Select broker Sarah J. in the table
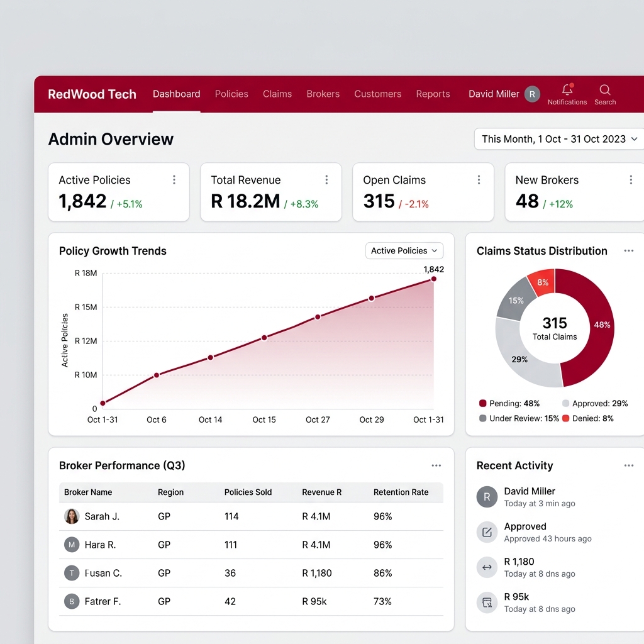This screenshot has height=644, width=644. [101, 516]
